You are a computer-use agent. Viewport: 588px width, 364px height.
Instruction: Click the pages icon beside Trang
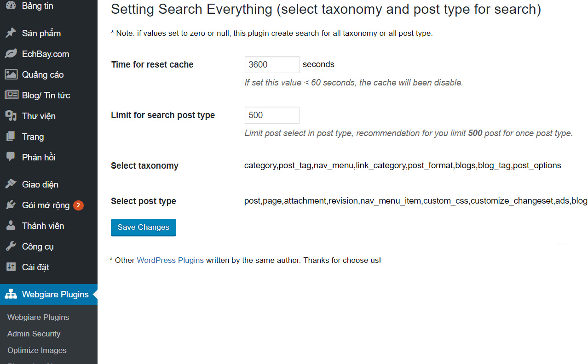tap(11, 136)
